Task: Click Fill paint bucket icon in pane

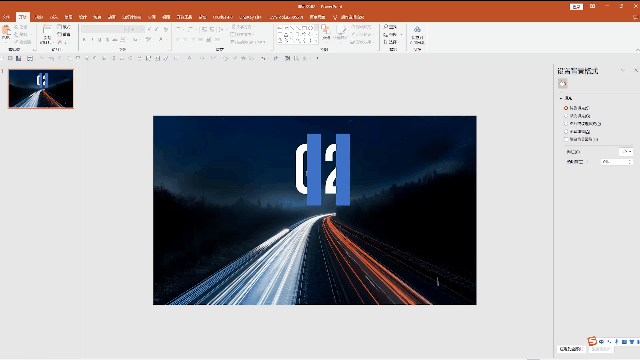Action: tap(563, 84)
